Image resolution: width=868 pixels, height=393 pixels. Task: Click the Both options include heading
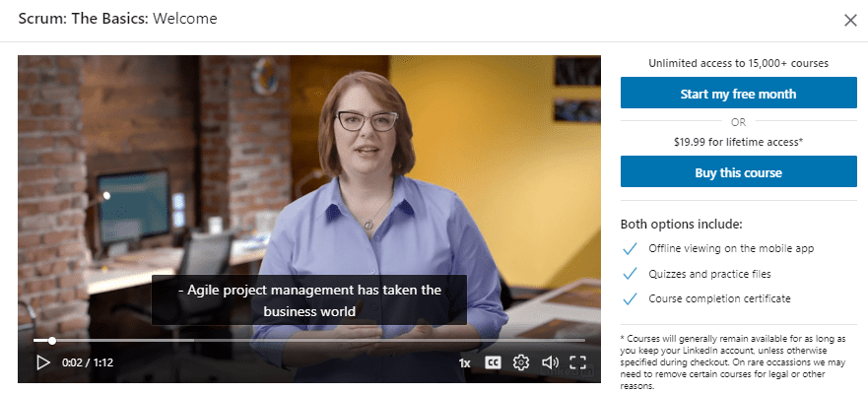(681, 225)
